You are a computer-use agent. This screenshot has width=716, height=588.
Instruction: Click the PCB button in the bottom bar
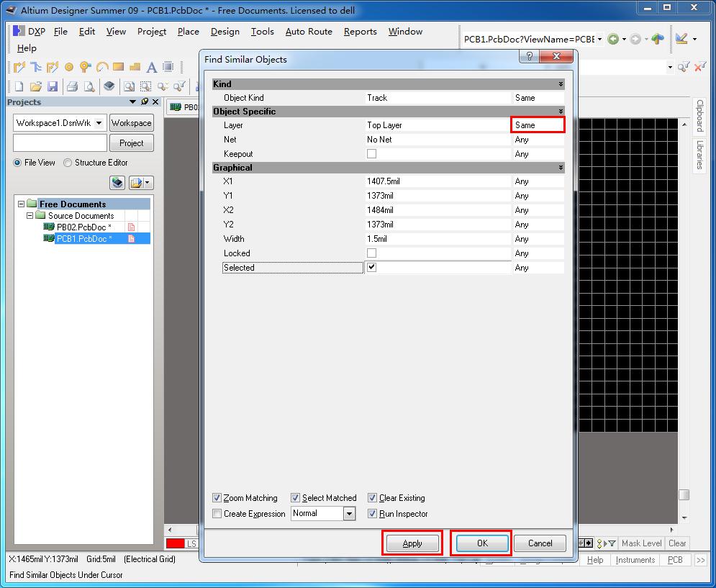pyautogui.click(x=675, y=559)
